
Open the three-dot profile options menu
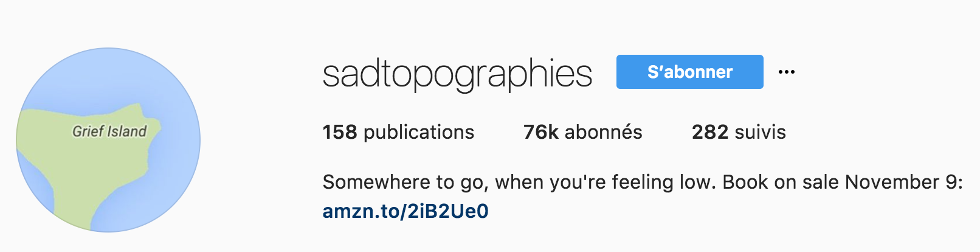pyautogui.click(x=786, y=72)
